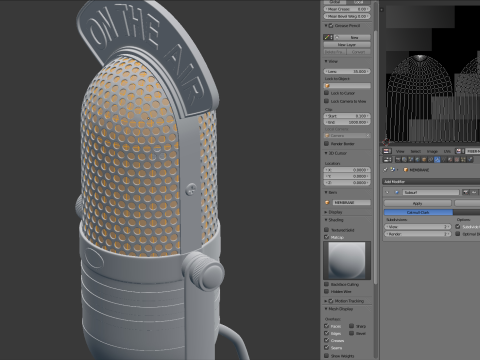Open the Constraints properties tab icon
480x360 pixels.
pos(430,159)
